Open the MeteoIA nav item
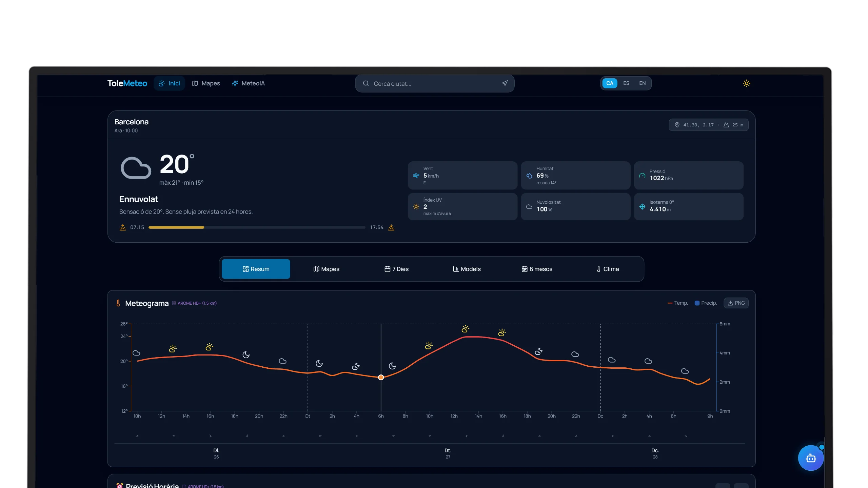868x488 pixels. click(x=248, y=83)
